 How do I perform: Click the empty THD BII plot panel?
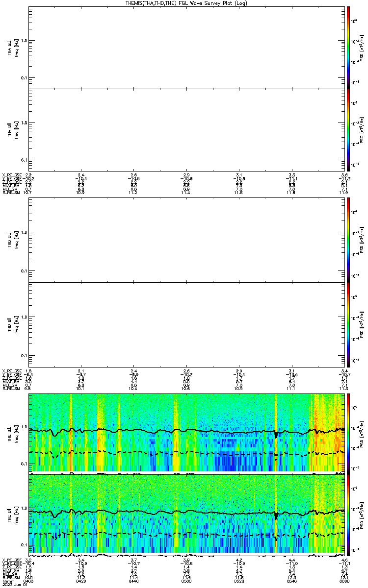coord(187,324)
